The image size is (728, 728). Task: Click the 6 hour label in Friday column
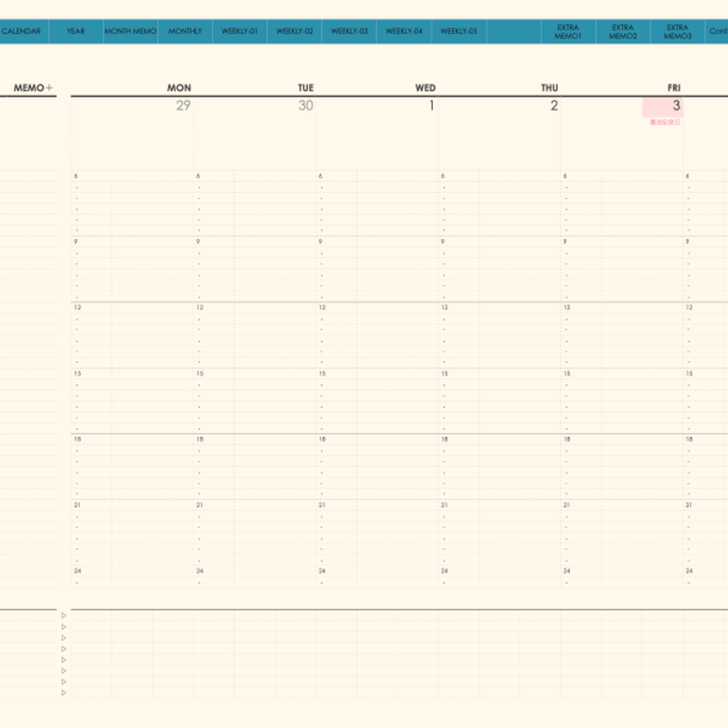(565, 176)
